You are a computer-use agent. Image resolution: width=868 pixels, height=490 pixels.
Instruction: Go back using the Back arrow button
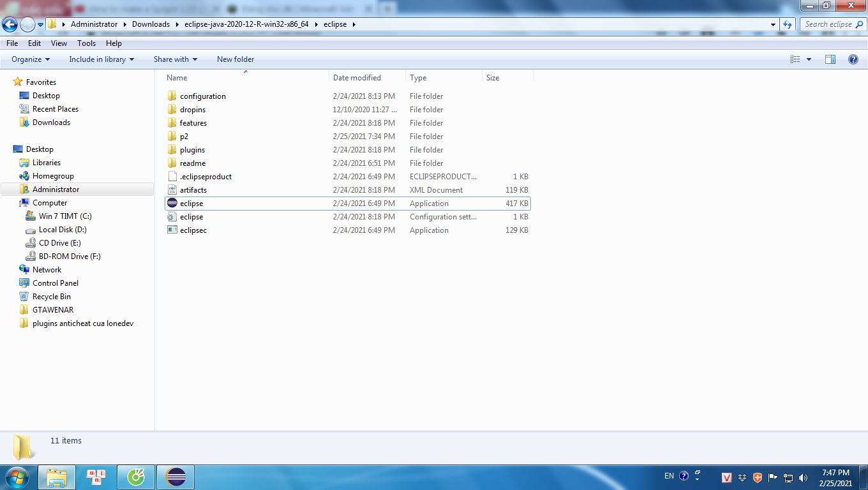pyautogui.click(x=10, y=25)
